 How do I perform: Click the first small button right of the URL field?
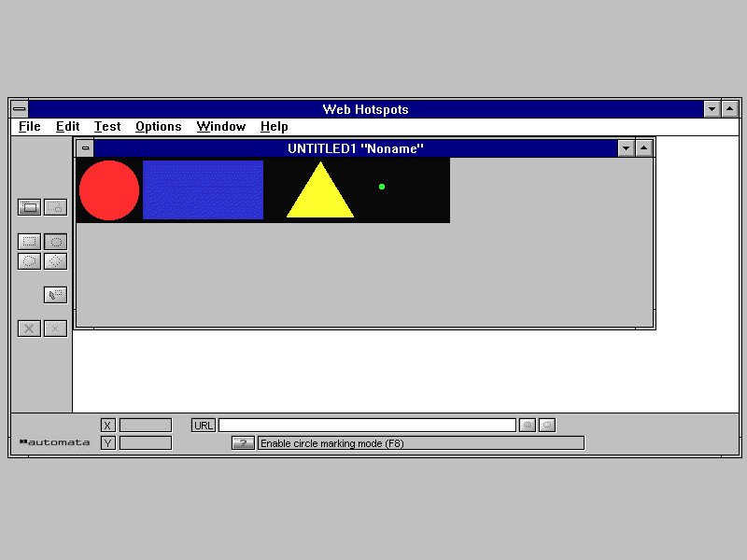528,426
